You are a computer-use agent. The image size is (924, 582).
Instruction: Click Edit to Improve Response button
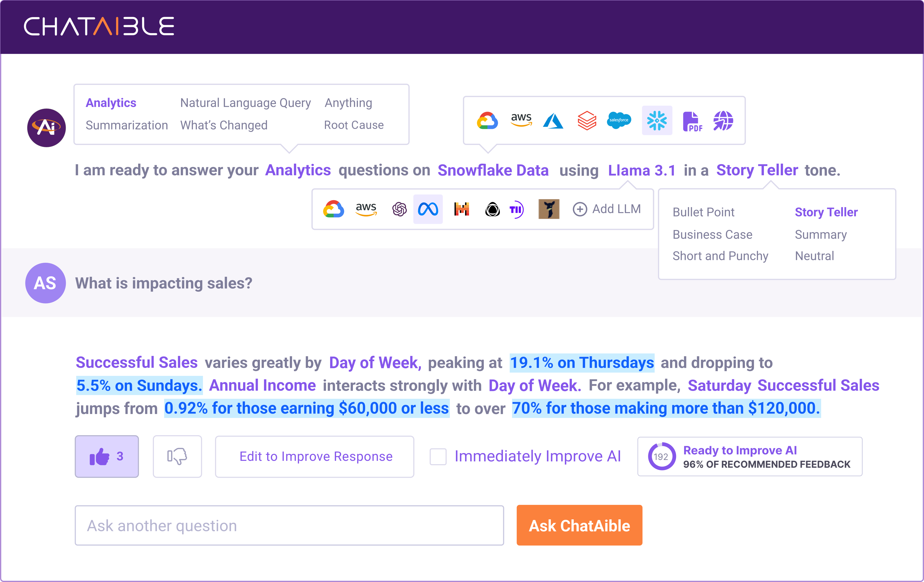click(315, 457)
